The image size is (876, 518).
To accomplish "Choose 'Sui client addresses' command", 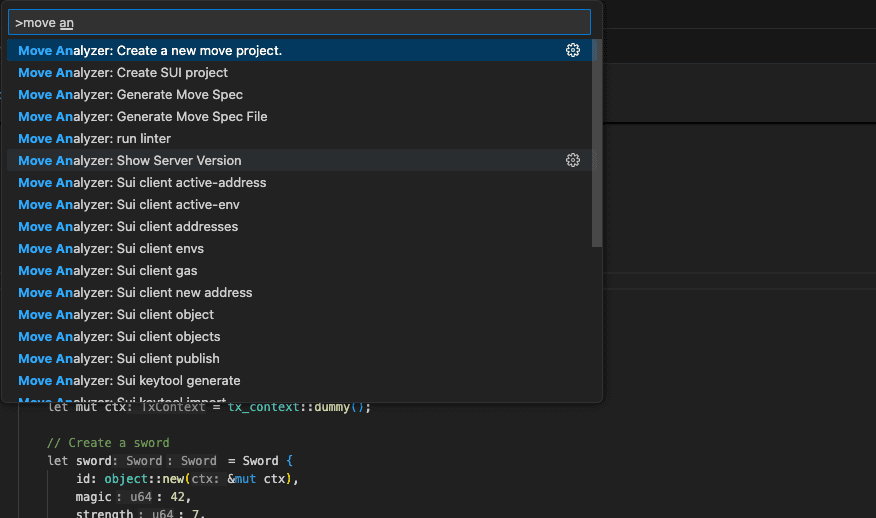I will point(299,226).
